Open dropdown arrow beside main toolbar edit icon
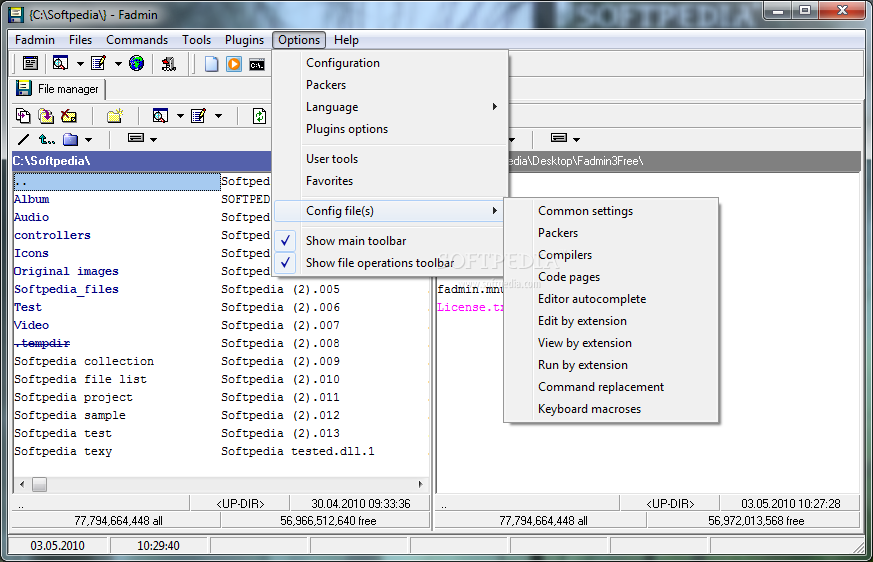873x562 pixels. [118, 64]
